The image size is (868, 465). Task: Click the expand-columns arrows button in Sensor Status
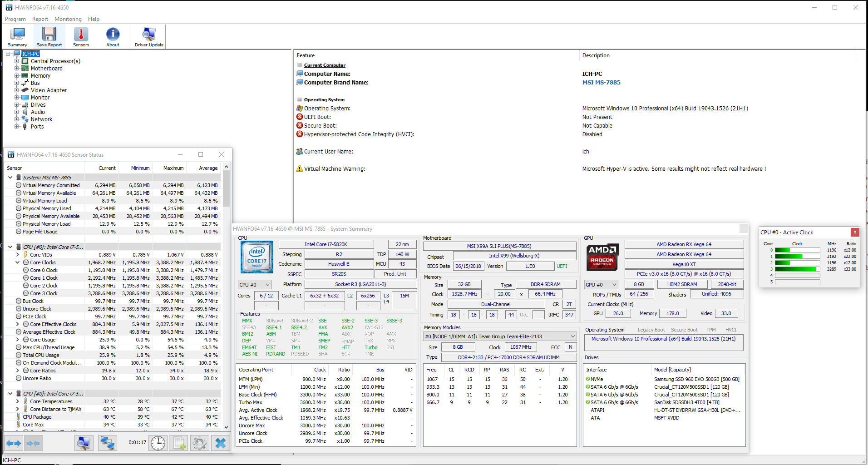14,443
